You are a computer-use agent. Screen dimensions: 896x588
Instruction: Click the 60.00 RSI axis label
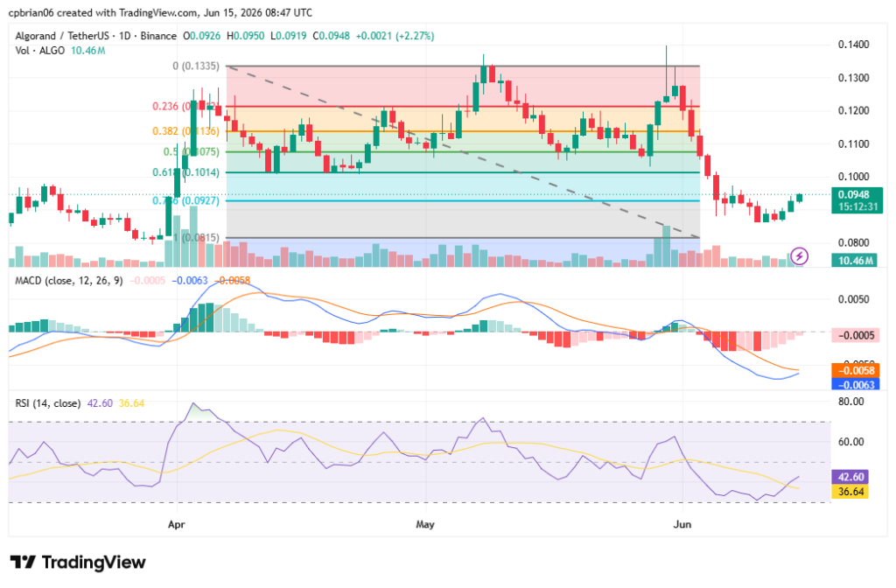(850, 442)
